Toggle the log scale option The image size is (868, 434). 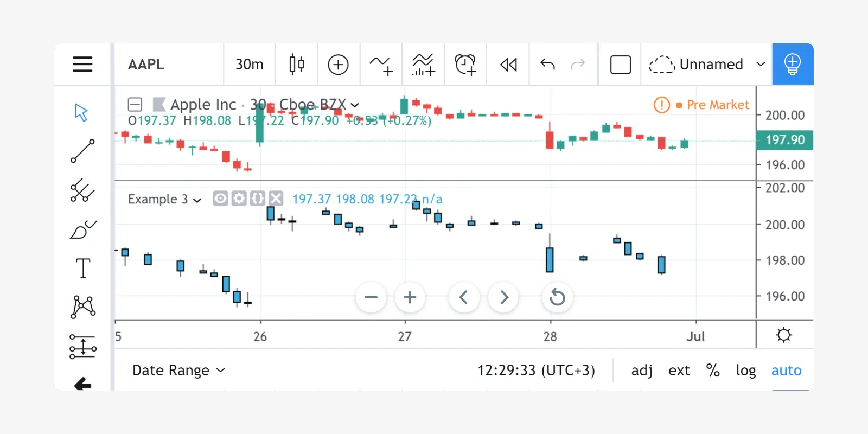coord(745,370)
